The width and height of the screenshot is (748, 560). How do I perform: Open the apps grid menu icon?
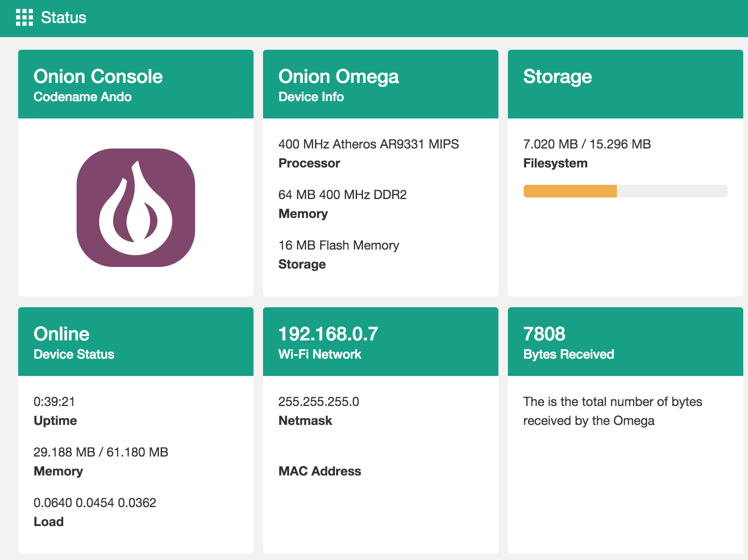24,17
